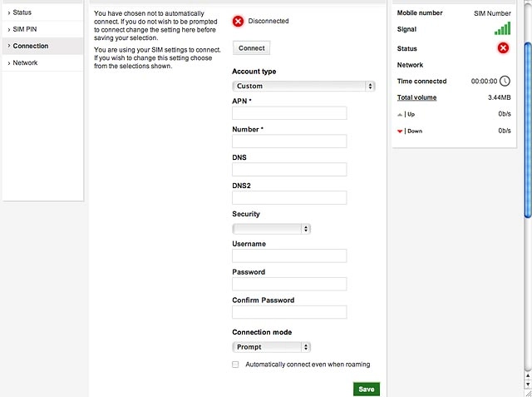The width and height of the screenshot is (532, 397).
Task: Click the red Down arrow icon
Action: tap(400, 132)
